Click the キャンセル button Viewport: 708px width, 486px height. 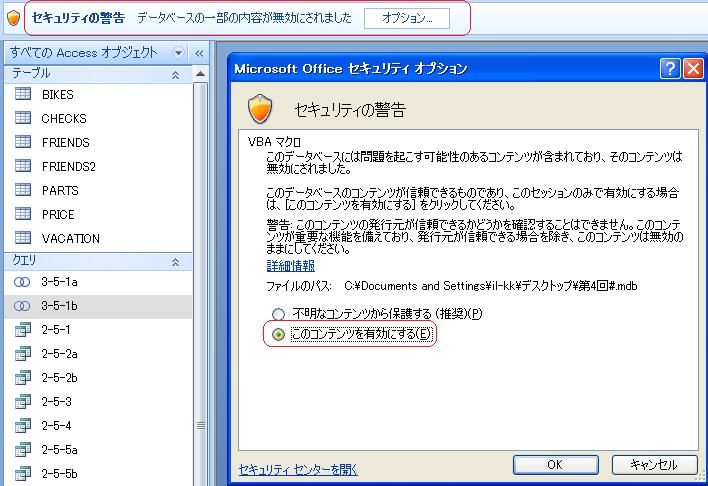pos(654,464)
